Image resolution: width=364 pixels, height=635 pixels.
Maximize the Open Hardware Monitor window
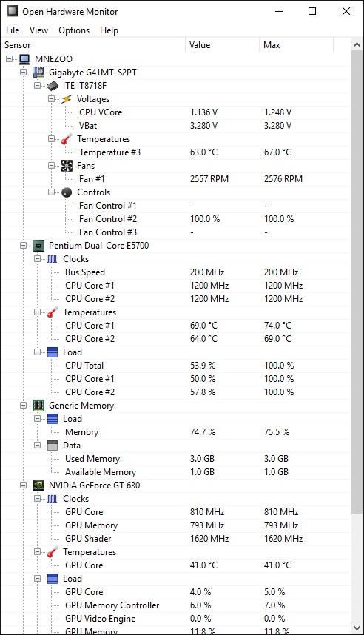tap(312, 11)
